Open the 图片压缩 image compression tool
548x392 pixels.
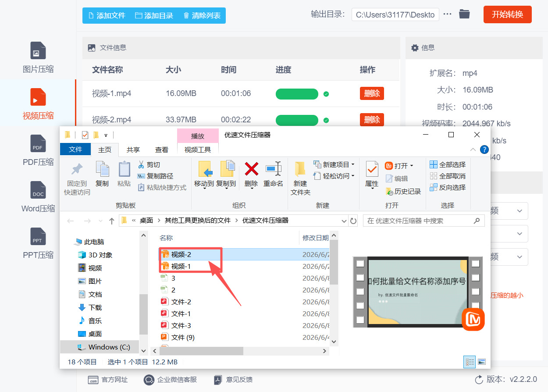38,57
